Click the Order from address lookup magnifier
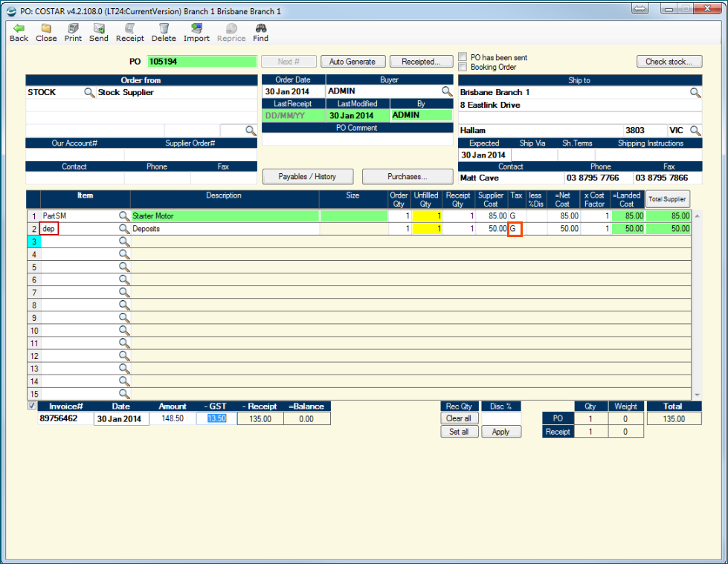This screenshot has width=728, height=564. point(251,130)
